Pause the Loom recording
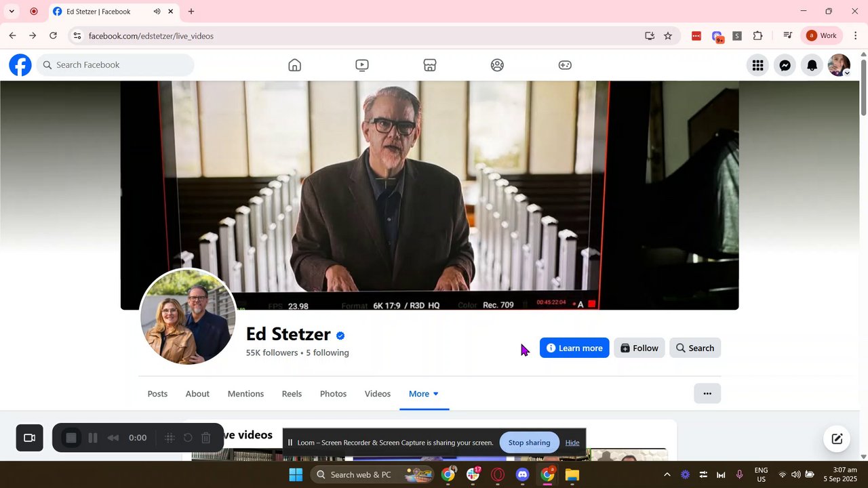The image size is (868, 488). 94,438
